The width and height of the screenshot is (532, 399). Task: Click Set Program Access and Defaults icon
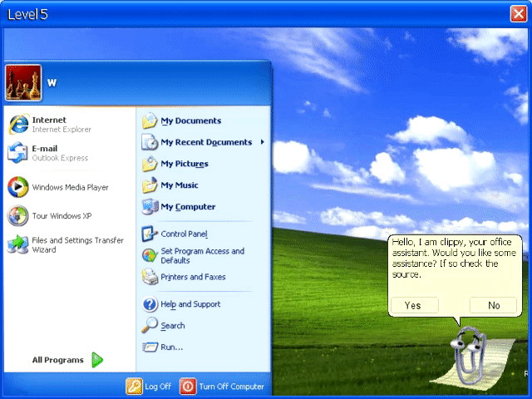point(150,255)
